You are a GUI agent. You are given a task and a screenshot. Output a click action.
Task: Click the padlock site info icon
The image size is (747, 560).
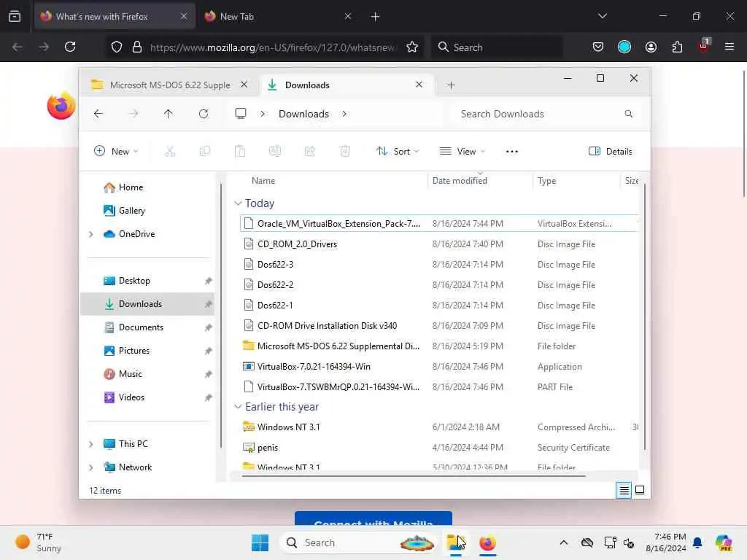coord(137,47)
